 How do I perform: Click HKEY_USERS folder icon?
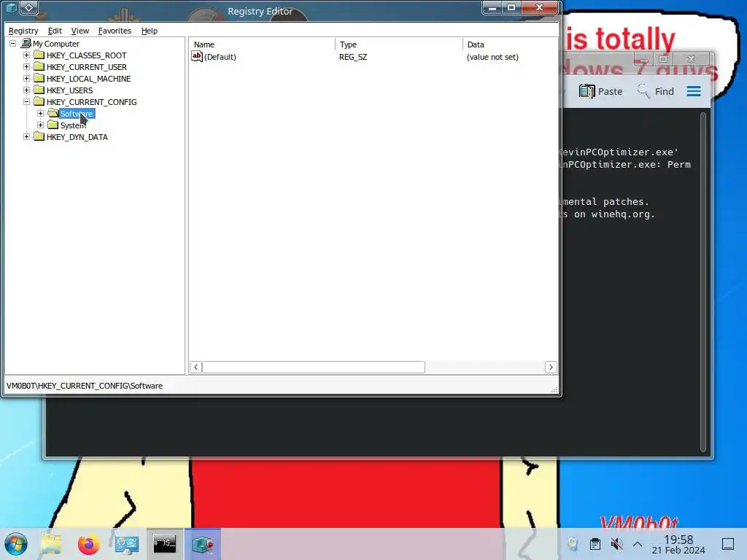click(x=39, y=90)
